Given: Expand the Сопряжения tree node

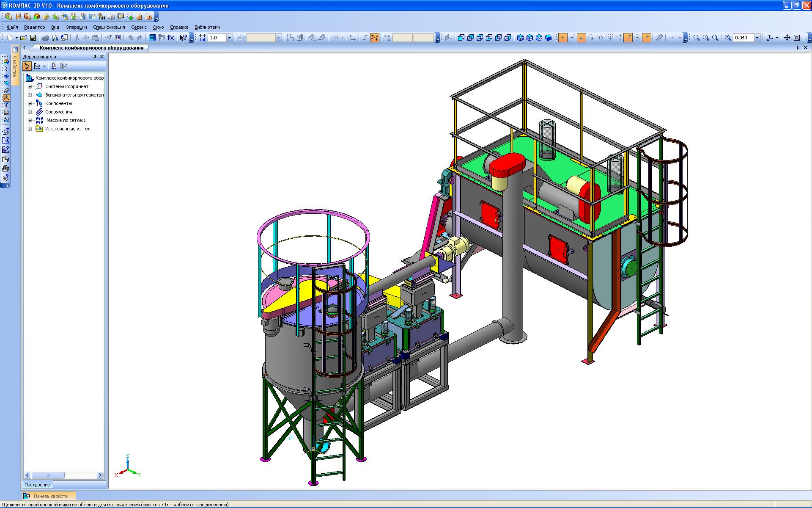Looking at the screenshot, I should [30, 112].
